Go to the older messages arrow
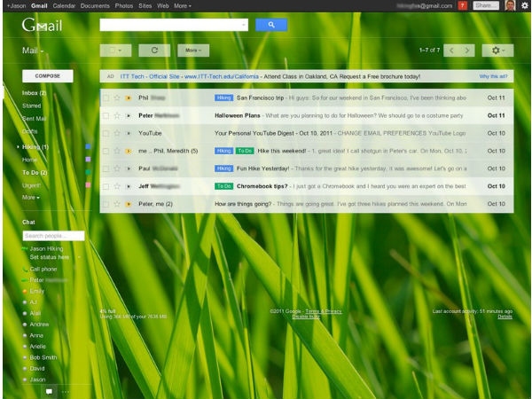532x399 pixels. pos(467,51)
